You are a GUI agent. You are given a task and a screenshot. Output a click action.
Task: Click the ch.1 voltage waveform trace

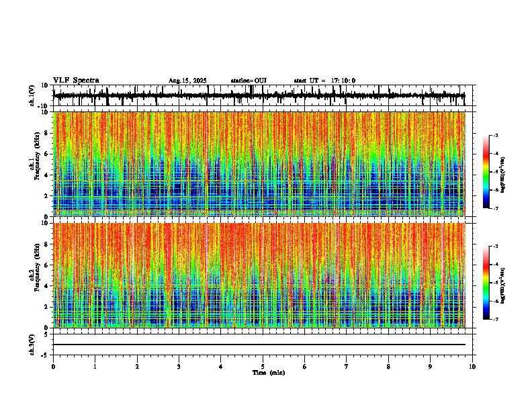[259, 95]
